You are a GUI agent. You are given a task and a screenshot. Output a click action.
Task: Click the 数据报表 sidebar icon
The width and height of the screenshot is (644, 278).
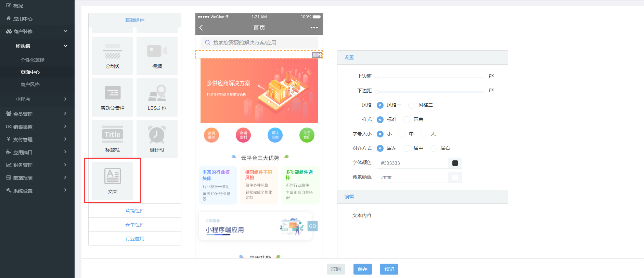9,177
